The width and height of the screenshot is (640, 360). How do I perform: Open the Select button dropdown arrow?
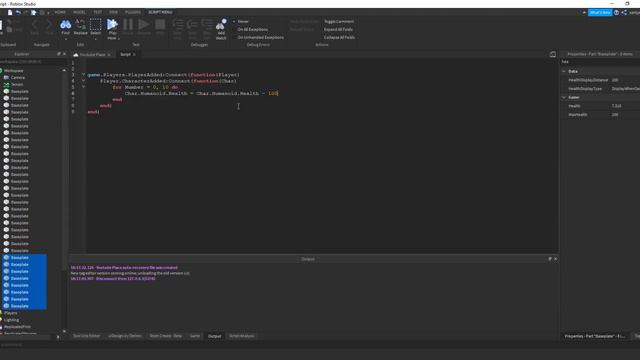[96, 39]
